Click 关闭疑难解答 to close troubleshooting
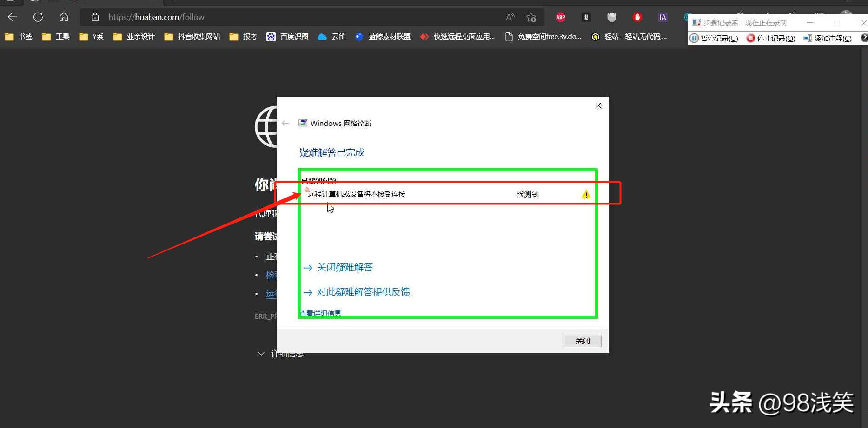Viewport: 868px width, 428px height. pos(345,267)
